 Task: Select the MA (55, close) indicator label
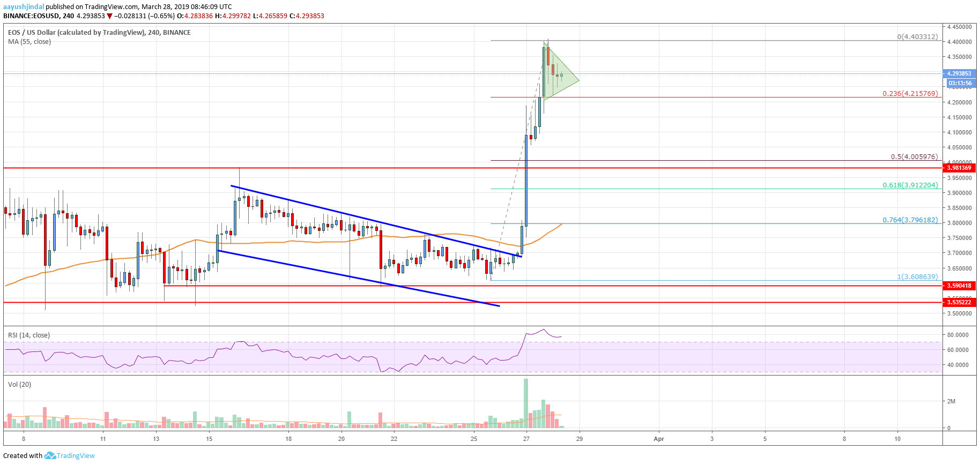point(29,42)
